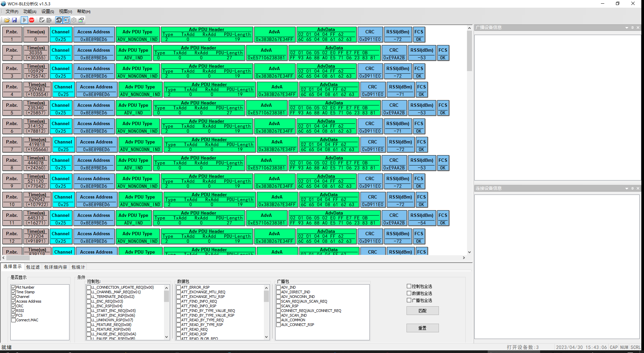The width and height of the screenshot is (644, 353).
Task: Pin the 连接设备信息 panel
Action: click(x=632, y=189)
